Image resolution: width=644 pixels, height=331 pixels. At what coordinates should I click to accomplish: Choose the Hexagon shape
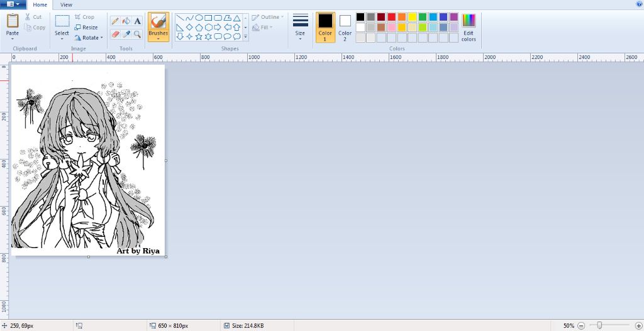[208, 28]
